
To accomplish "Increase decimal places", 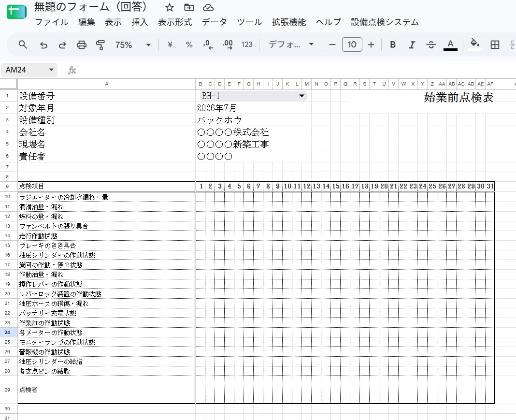I will point(228,44).
